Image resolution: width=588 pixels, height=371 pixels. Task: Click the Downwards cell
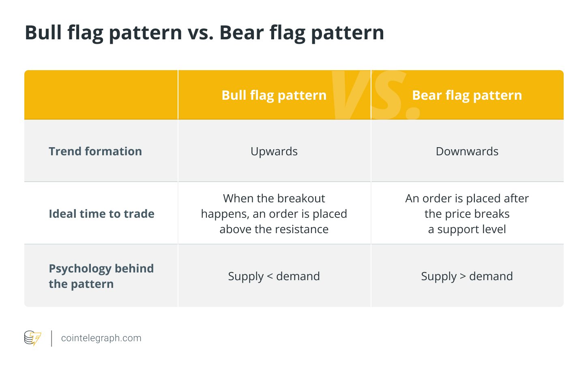[x=467, y=151]
